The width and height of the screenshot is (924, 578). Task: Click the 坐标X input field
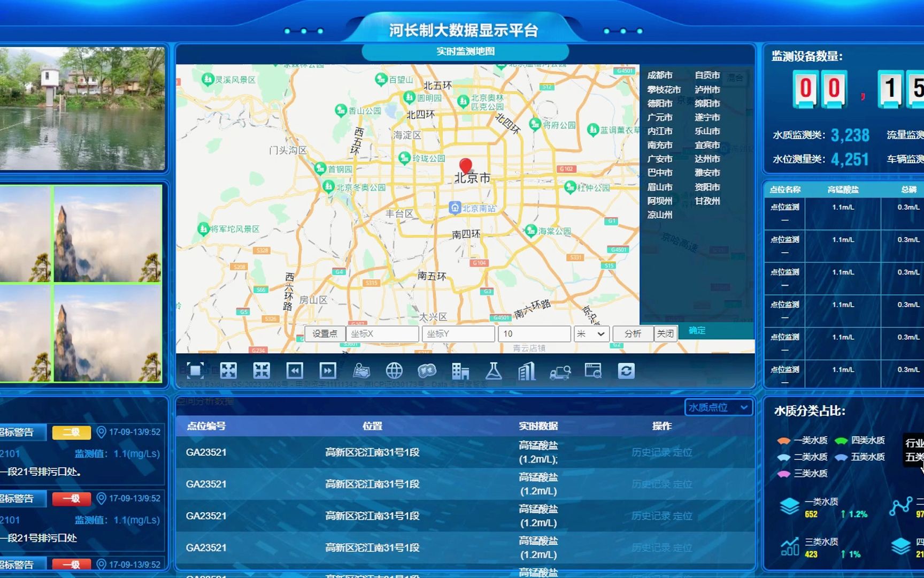click(x=383, y=333)
